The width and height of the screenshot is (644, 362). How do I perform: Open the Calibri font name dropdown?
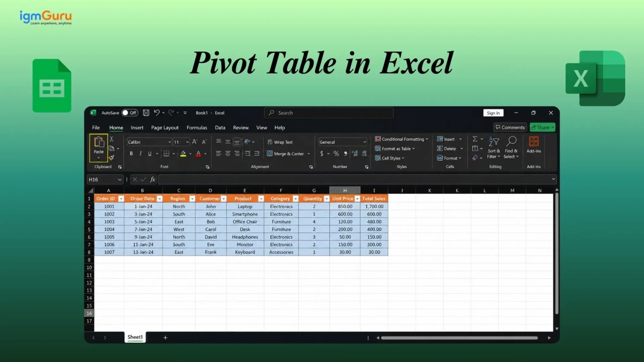pyautogui.click(x=170, y=142)
